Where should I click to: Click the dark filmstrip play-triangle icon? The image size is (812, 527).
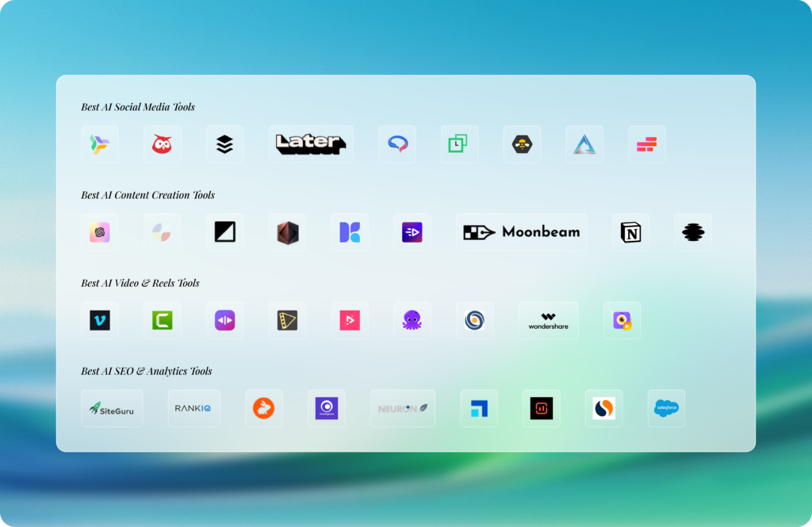coord(287,320)
